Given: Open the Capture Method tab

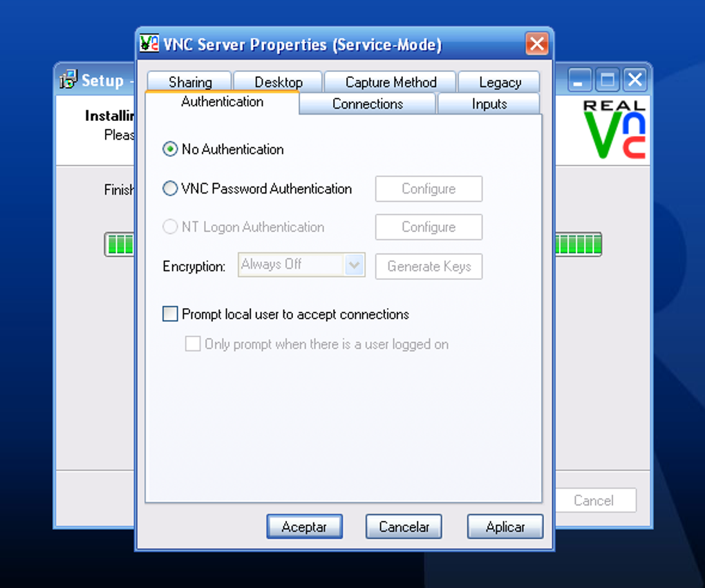Looking at the screenshot, I should [x=391, y=82].
